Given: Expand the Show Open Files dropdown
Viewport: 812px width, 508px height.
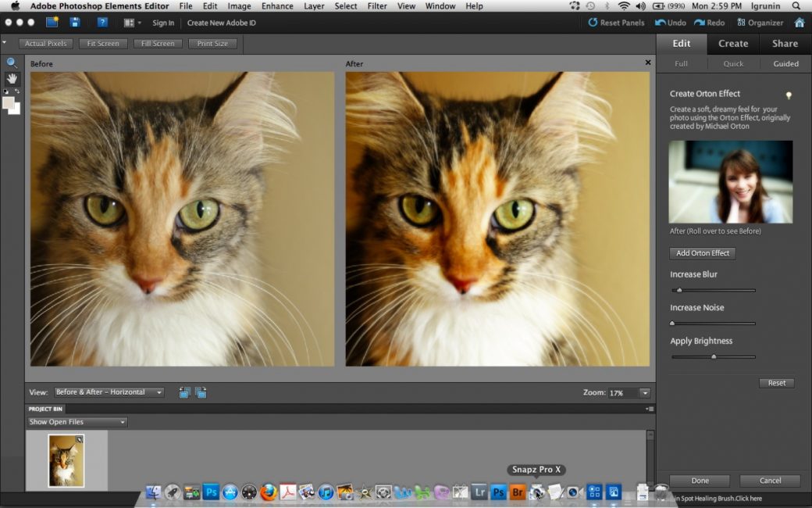Looking at the screenshot, I should click(x=77, y=422).
